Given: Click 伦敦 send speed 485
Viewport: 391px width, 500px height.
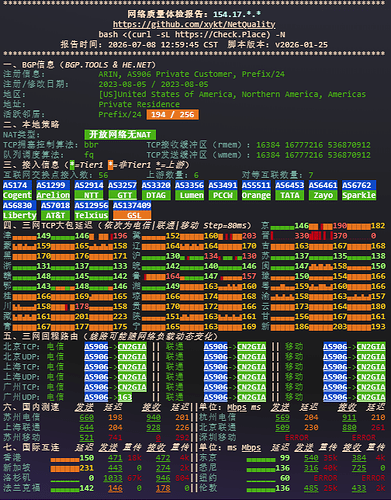Looking at the screenshot, I should pyautogui.click(x=311, y=488).
